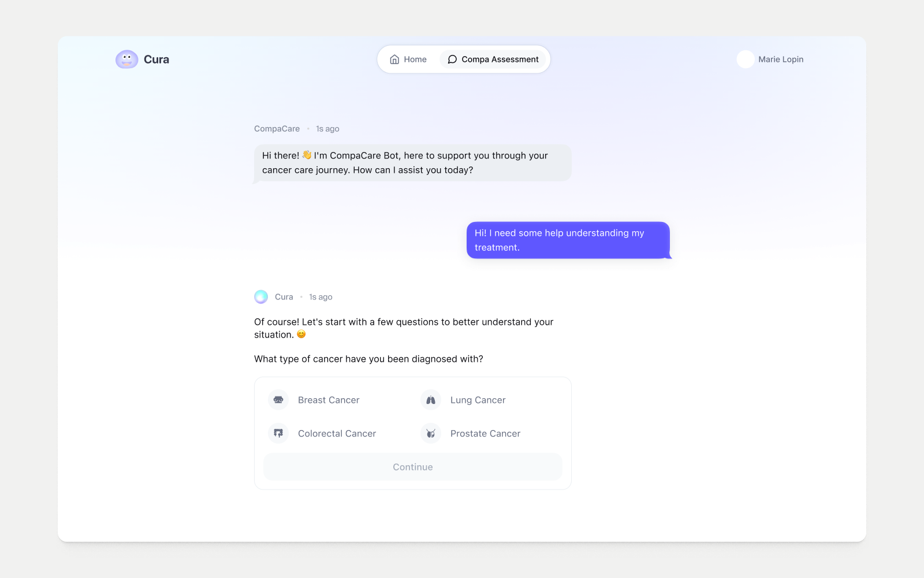The image size is (924, 578).
Task: Open the Home tab
Action: point(408,60)
